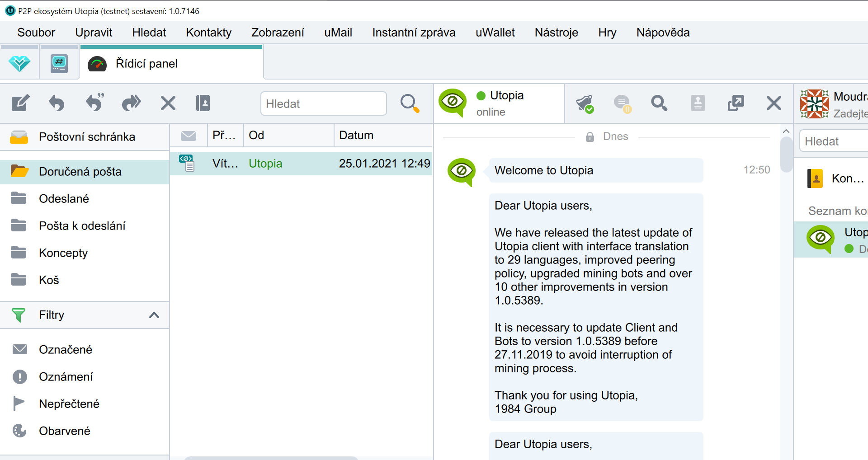The width and height of the screenshot is (868, 460).
Task: Select the Koncepty folder
Action: point(85,253)
